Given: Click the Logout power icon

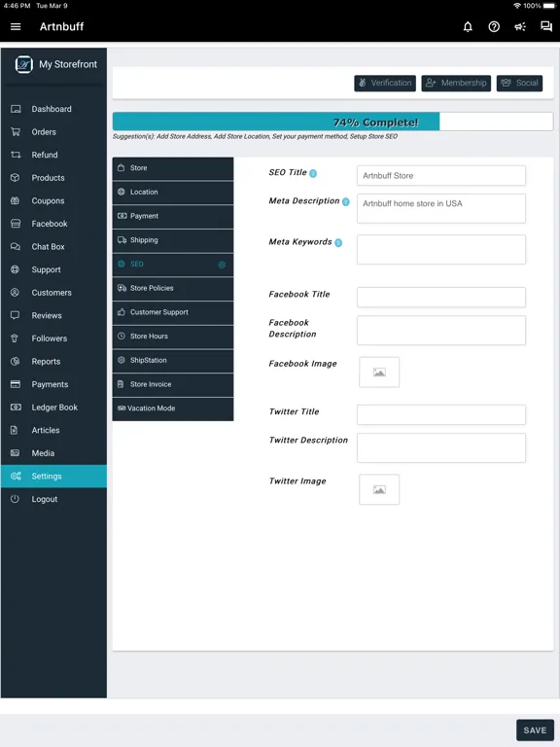Looking at the screenshot, I should 16,499.
